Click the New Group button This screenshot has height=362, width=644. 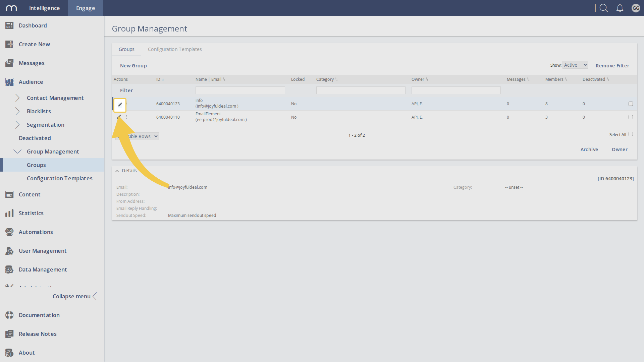point(133,66)
